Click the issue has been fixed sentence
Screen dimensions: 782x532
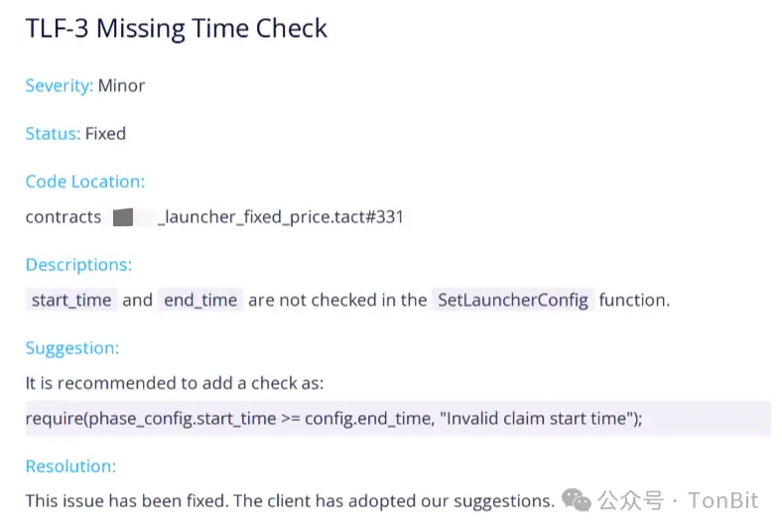290,500
